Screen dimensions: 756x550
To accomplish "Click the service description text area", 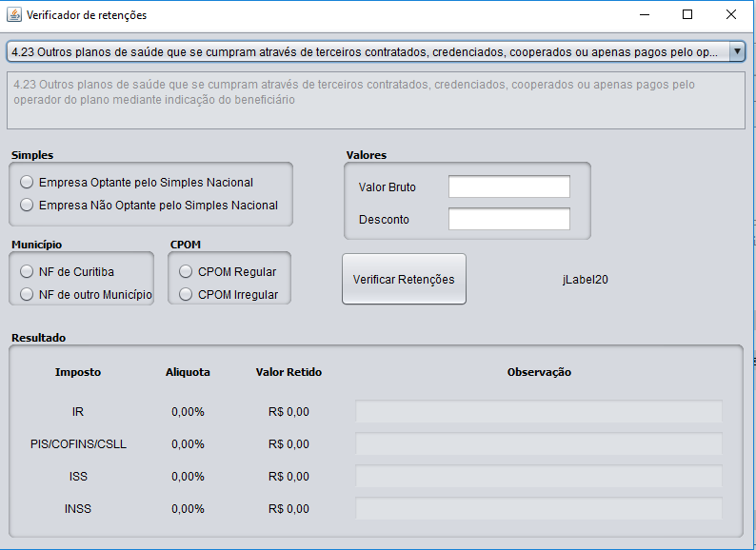I will tap(375, 100).
